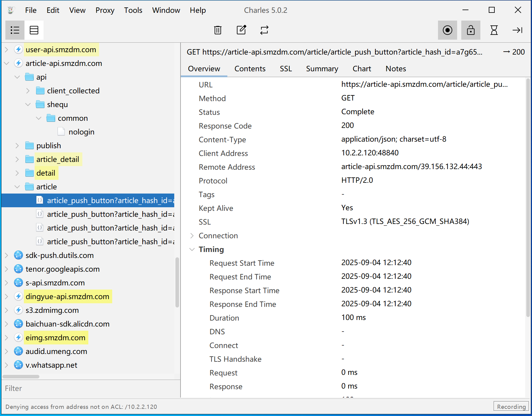532x416 pixels.
Task: Click the common folder icon
Action: pyautogui.click(x=51, y=118)
